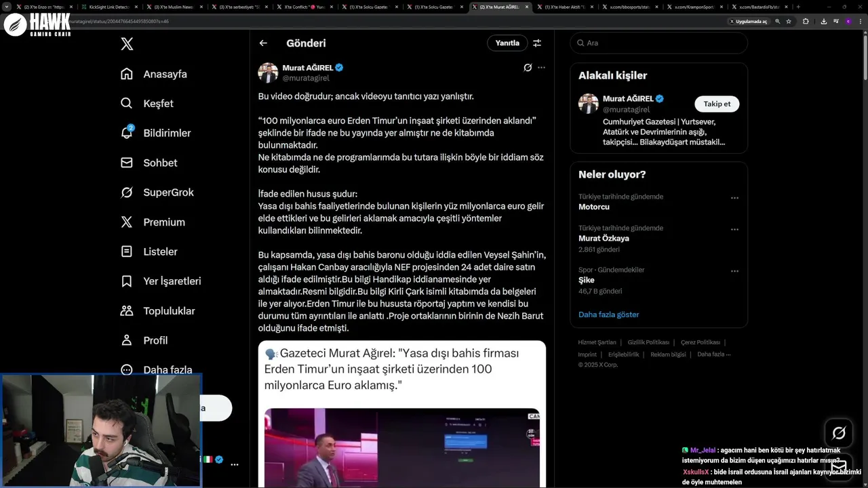Open the Şike trending topic
868x488 pixels.
pyautogui.click(x=586, y=280)
